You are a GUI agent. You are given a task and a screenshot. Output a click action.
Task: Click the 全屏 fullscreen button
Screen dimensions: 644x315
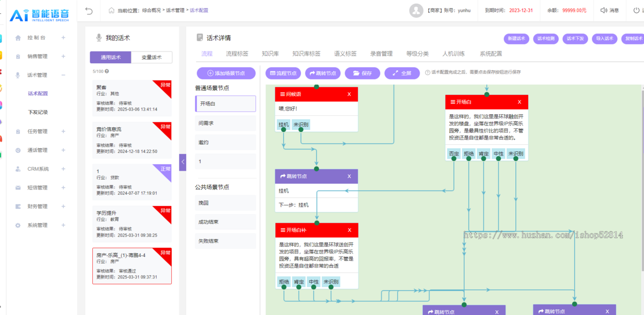pos(402,73)
